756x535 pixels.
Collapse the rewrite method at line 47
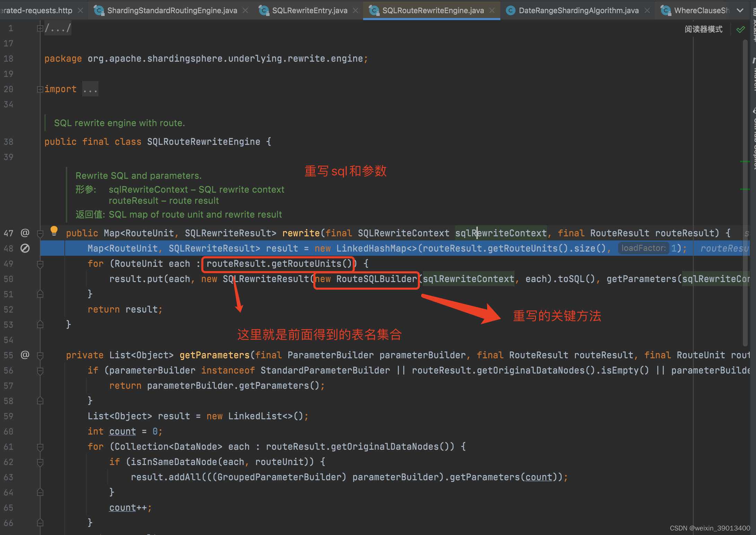tap(40, 234)
